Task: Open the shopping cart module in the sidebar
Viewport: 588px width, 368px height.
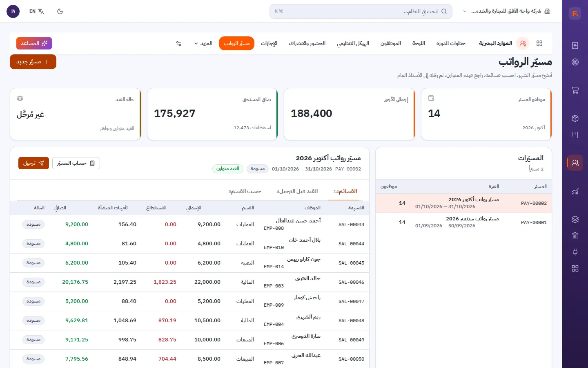Action: tap(575, 90)
